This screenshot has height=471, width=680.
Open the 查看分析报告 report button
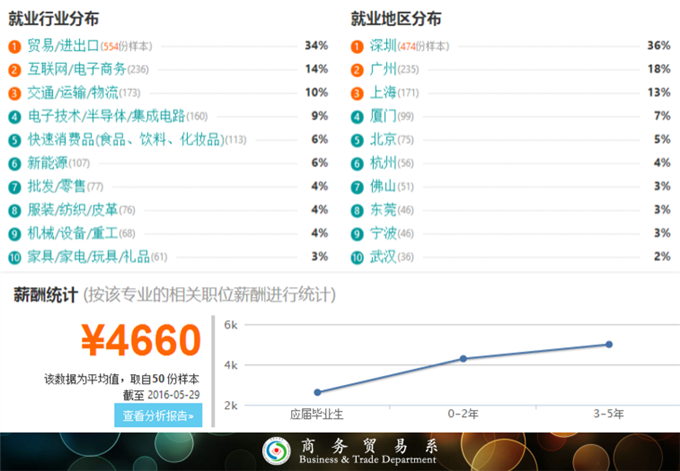click(x=158, y=415)
